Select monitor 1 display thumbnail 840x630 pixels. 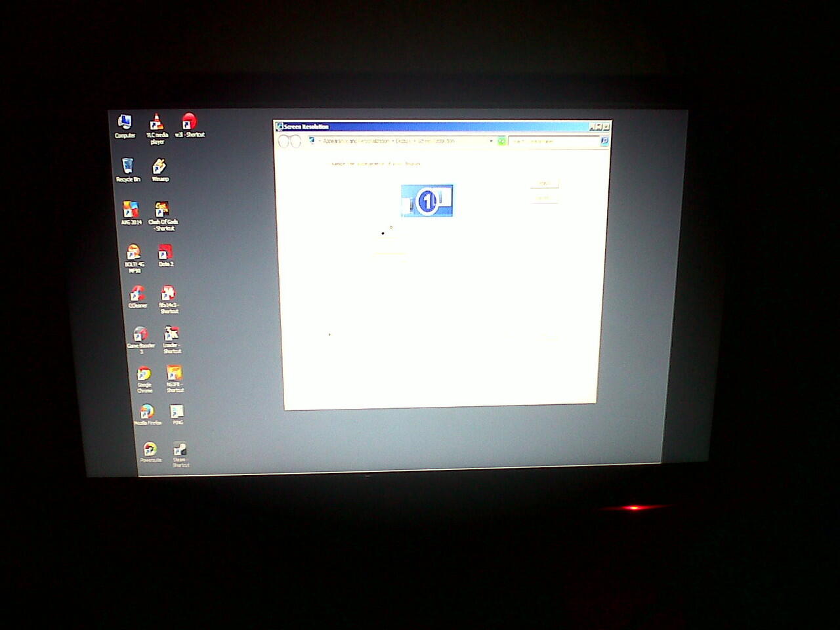[x=427, y=201]
